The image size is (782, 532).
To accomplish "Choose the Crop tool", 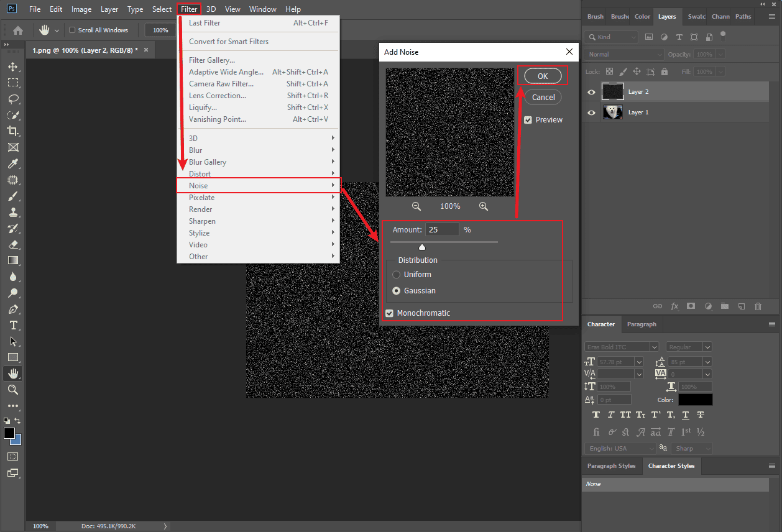I will click(12, 131).
